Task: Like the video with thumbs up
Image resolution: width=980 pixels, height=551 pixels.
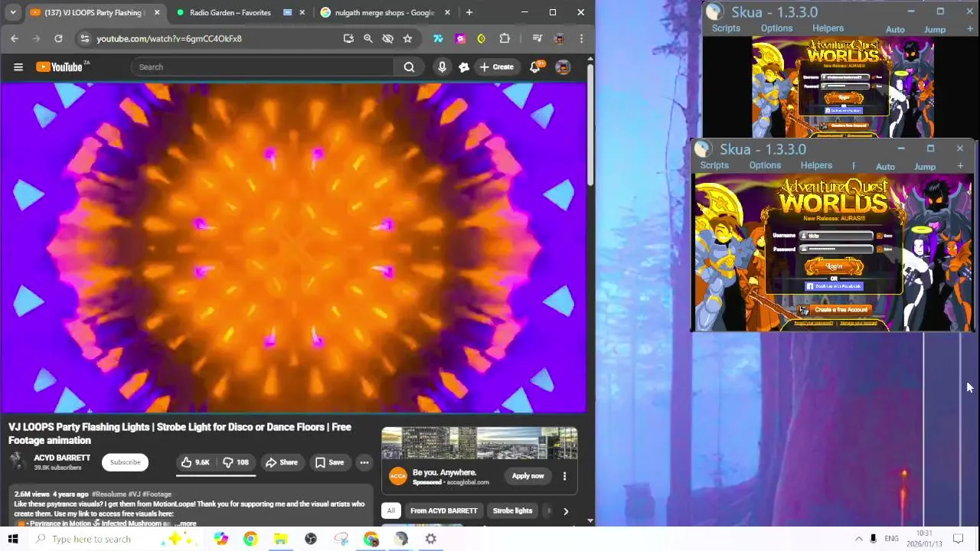Action: pos(195,462)
